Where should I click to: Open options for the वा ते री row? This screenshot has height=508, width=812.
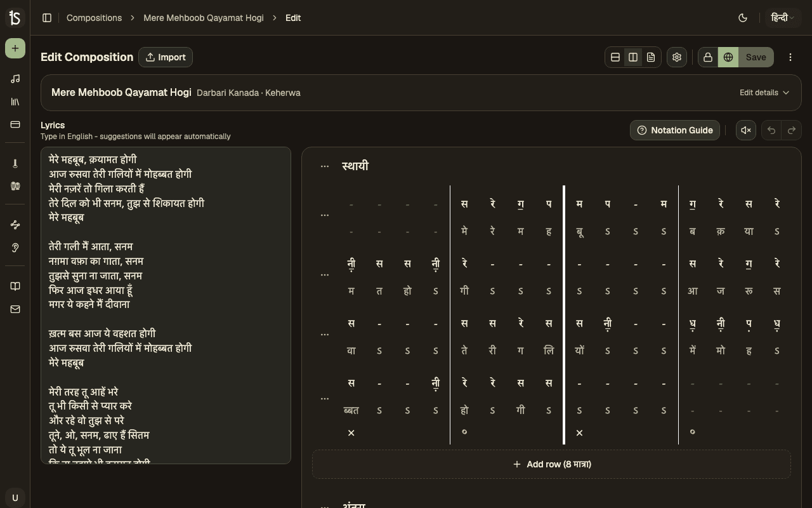point(325,335)
